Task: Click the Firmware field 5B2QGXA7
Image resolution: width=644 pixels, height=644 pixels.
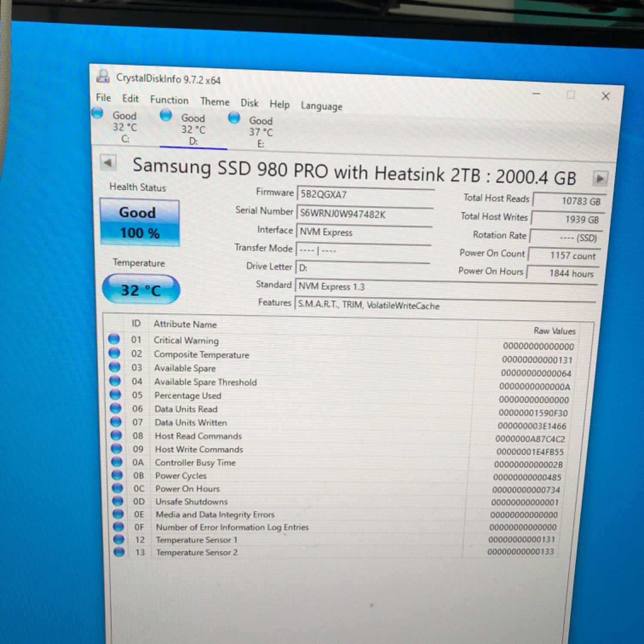Action: (365, 195)
